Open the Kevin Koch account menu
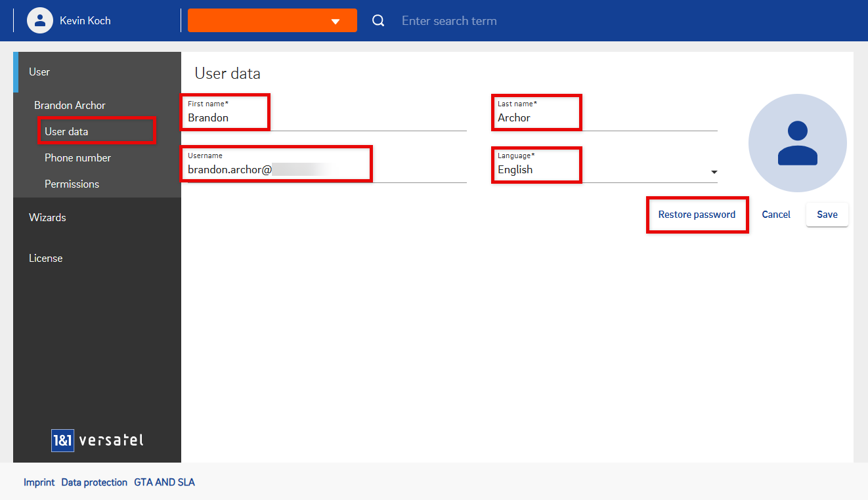This screenshot has height=500, width=868. pos(85,20)
